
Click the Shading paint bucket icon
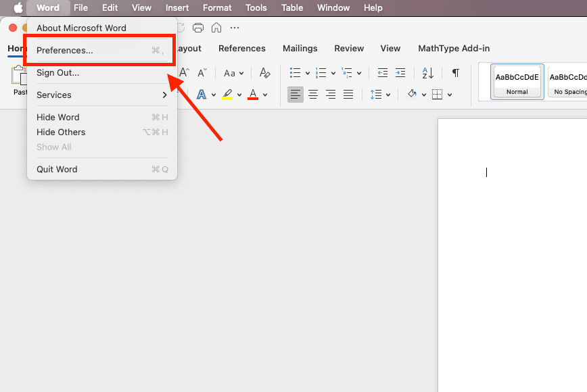pyautogui.click(x=412, y=94)
